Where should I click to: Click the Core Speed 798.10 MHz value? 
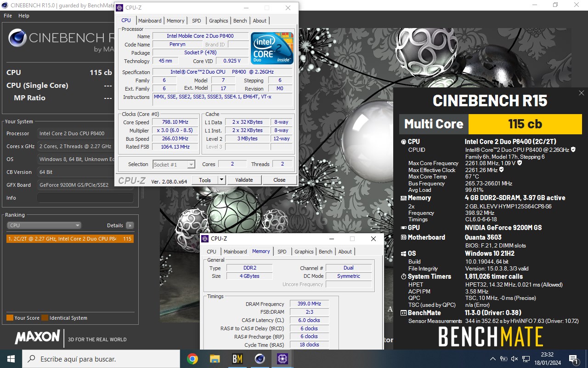[x=175, y=122]
